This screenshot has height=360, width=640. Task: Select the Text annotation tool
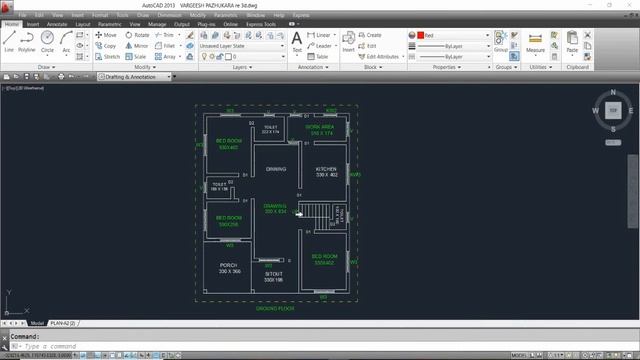click(x=297, y=42)
